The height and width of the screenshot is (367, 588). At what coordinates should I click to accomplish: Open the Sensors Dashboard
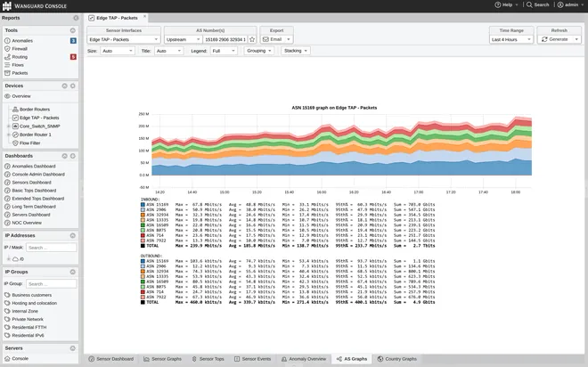(31, 183)
